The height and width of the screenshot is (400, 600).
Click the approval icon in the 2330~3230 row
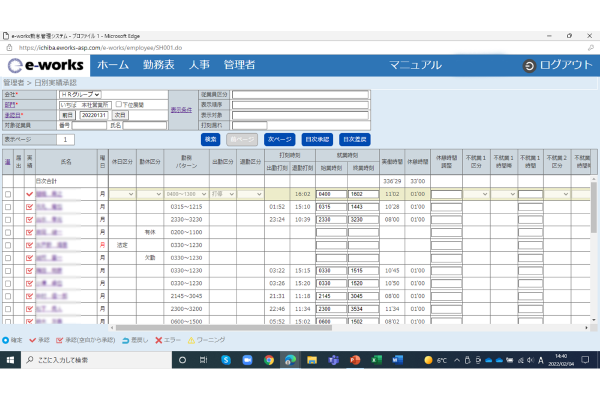click(x=29, y=220)
